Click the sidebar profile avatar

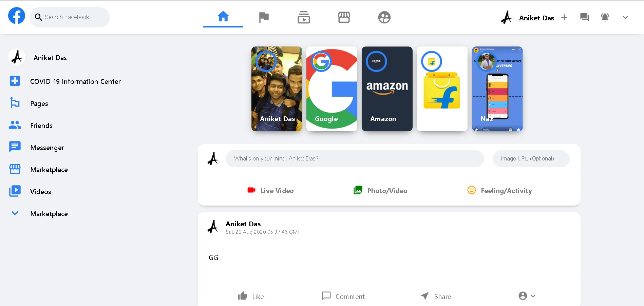click(x=17, y=57)
